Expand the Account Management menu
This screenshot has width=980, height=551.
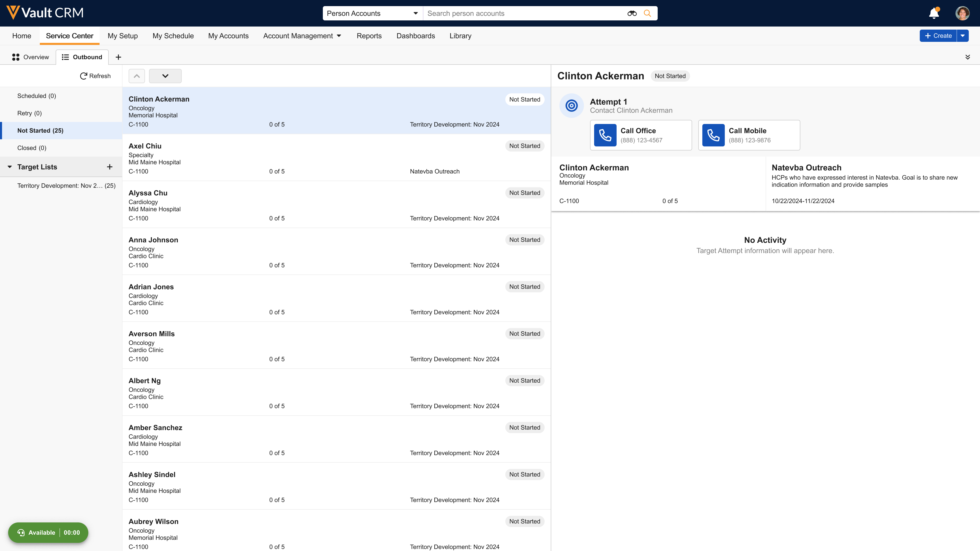pyautogui.click(x=302, y=36)
